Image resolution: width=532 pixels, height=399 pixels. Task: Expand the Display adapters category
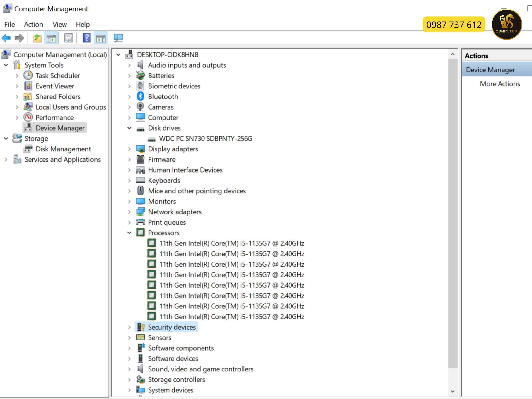pyautogui.click(x=129, y=149)
